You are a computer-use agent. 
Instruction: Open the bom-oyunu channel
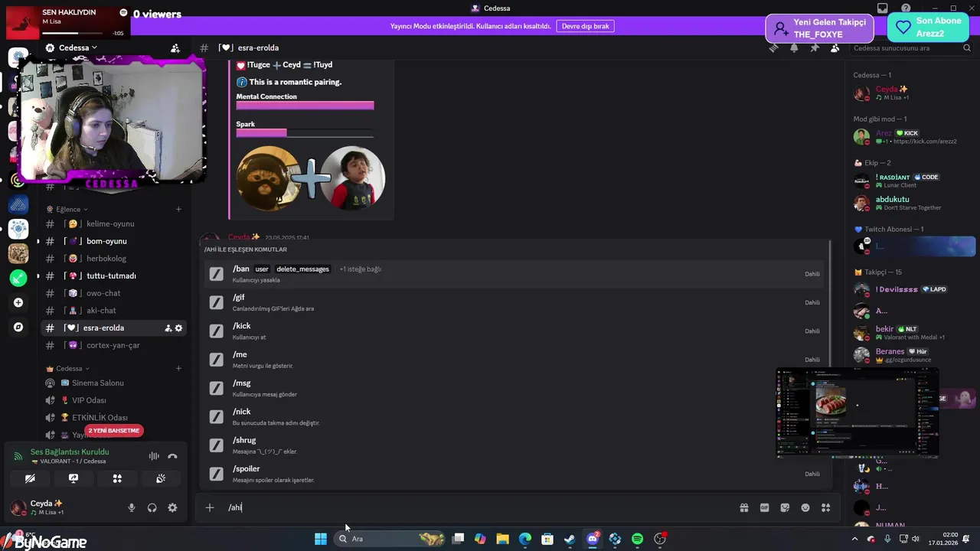tap(113, 241)
